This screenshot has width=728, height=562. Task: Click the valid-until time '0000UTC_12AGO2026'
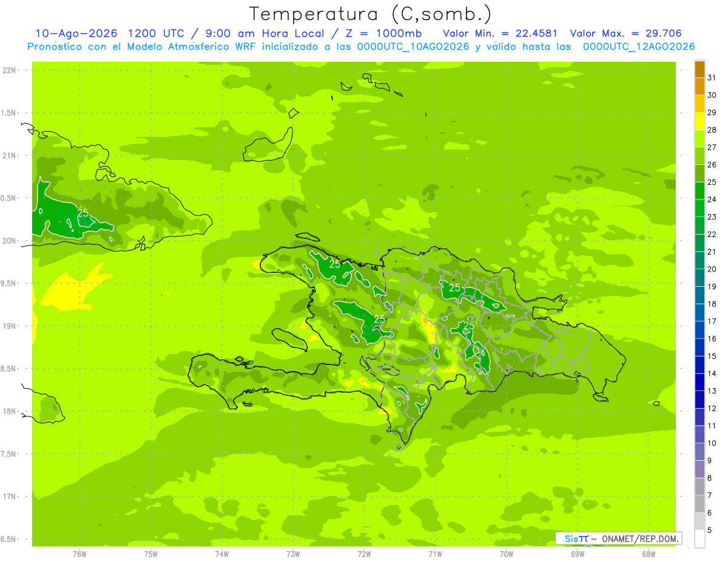pos(639,47)
